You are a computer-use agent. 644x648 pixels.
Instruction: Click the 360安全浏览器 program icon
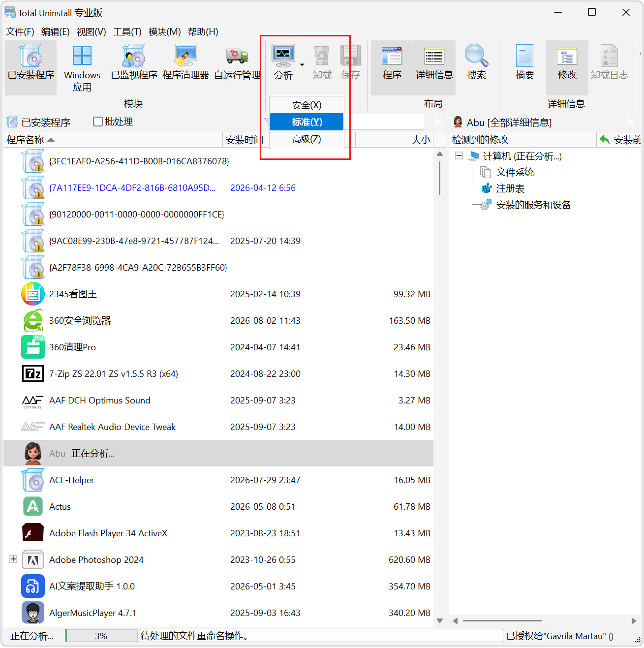point(33,320)
